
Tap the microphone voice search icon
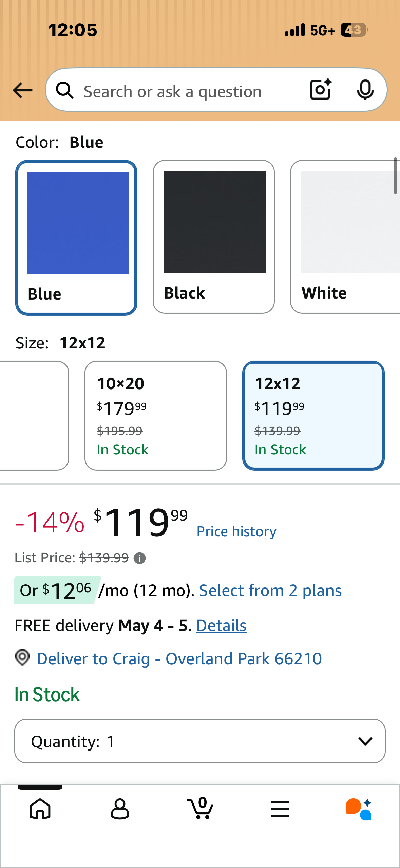point(365,90)
